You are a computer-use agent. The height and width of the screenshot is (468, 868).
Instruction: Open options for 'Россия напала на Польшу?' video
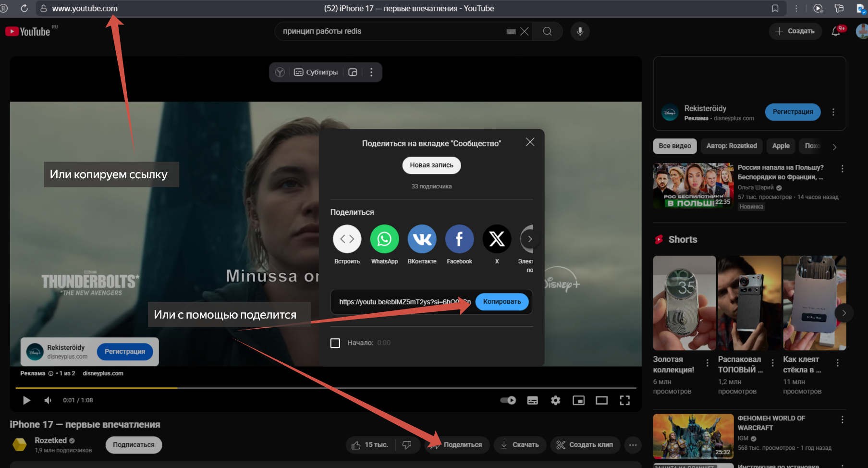tap(842, 169)
